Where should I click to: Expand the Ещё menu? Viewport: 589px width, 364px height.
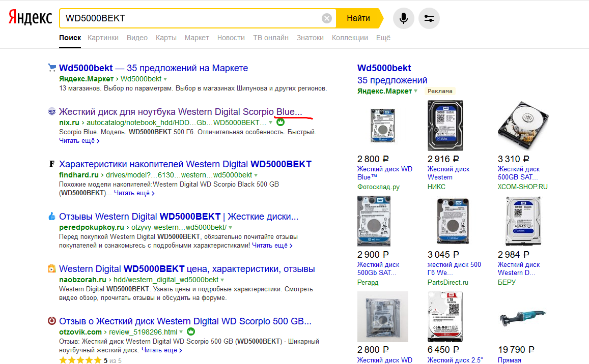(x=383, y=38)
